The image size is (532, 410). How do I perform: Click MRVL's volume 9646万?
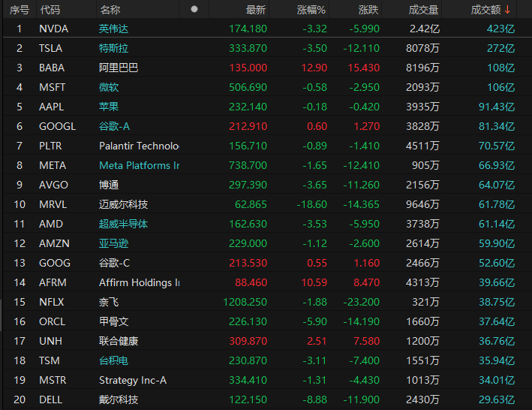coord(422,204)
